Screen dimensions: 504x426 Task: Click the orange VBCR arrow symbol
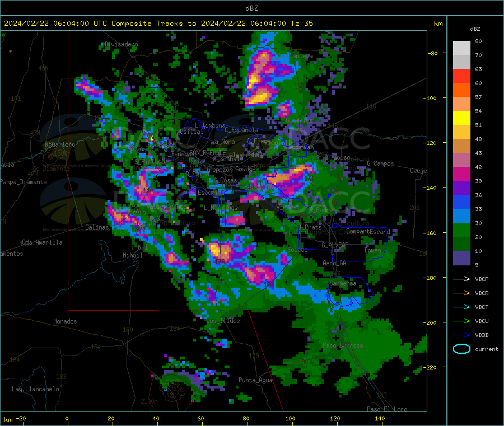tap(461, 293)
